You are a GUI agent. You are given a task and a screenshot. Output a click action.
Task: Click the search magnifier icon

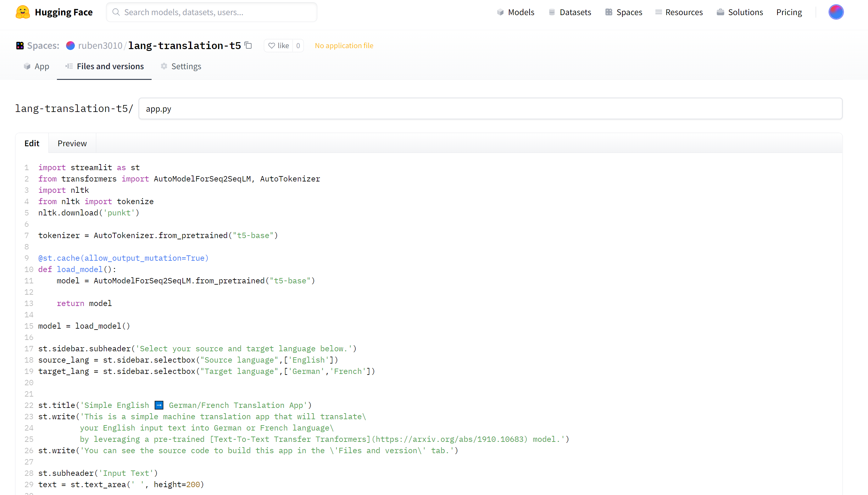point(116,12)
